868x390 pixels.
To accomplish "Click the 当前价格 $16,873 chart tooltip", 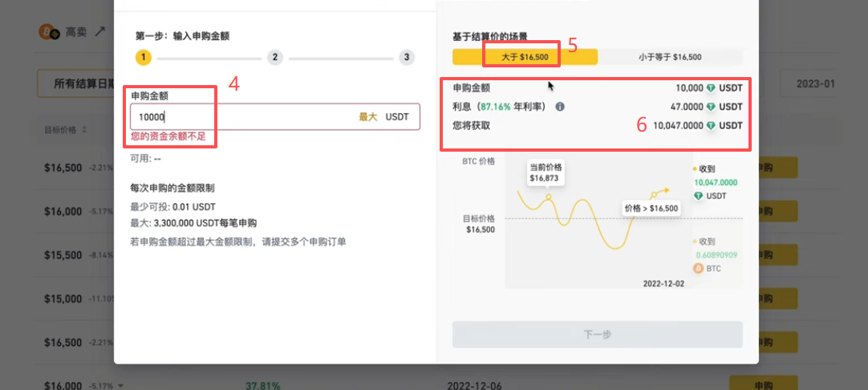I will [545, 173].
